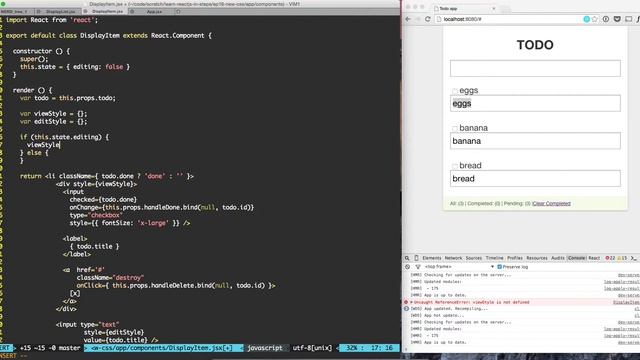
Task: Click the red error icon on ReferenceError row
Action: (x=406, y=302)
